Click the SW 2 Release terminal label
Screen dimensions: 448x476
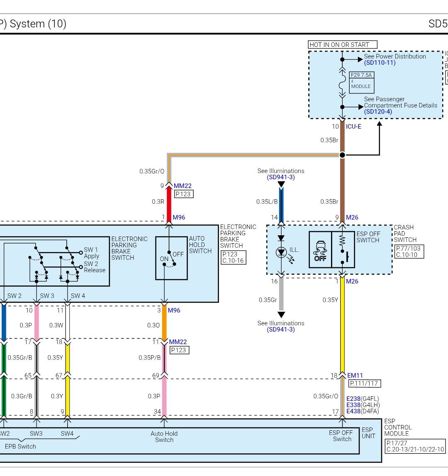94,267
